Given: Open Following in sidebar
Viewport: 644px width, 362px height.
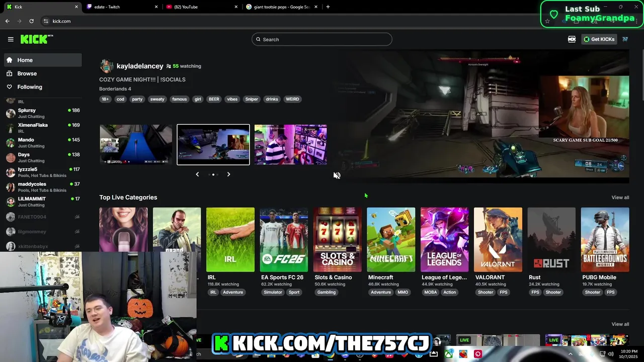Looking at the screenshot, I should pos(43,87).
